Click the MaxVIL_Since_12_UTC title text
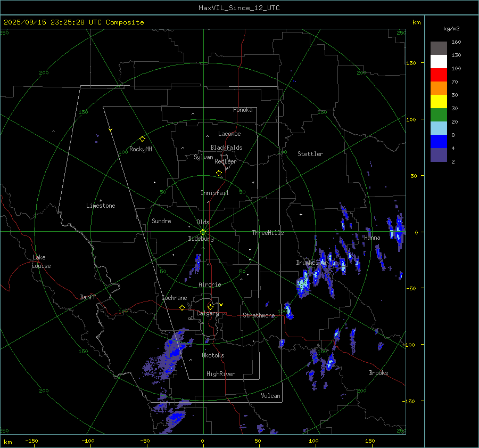The image size is (479, 448). click(x=239, y=8)
